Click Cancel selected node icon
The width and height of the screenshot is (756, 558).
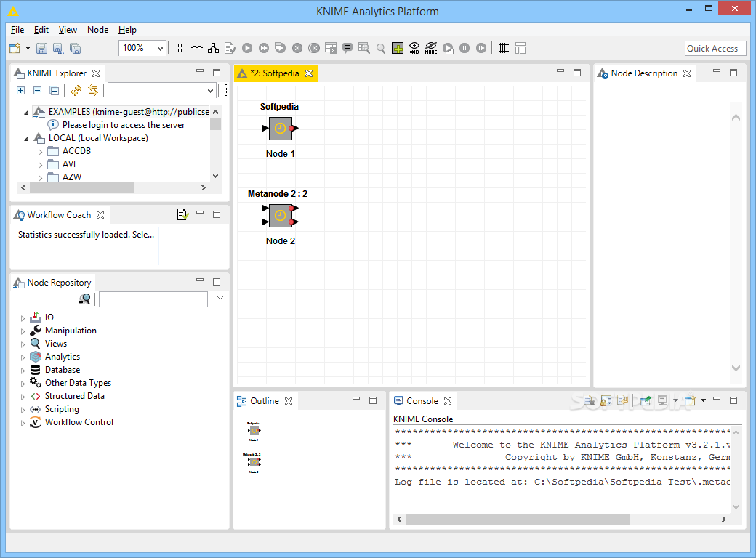pos(297,48)
